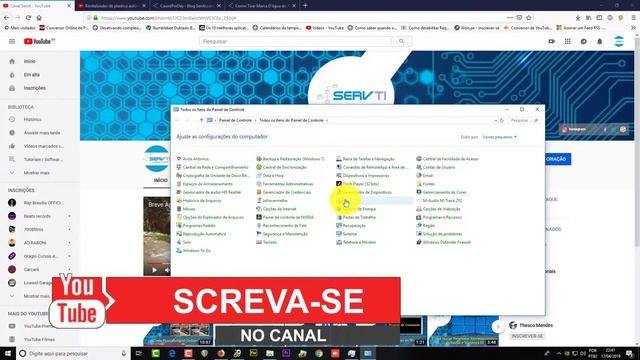Open the 'Exibir por' view dropdown
This screenshot has width=640, height=360.
pyautogui.click(x=500, y=137)
